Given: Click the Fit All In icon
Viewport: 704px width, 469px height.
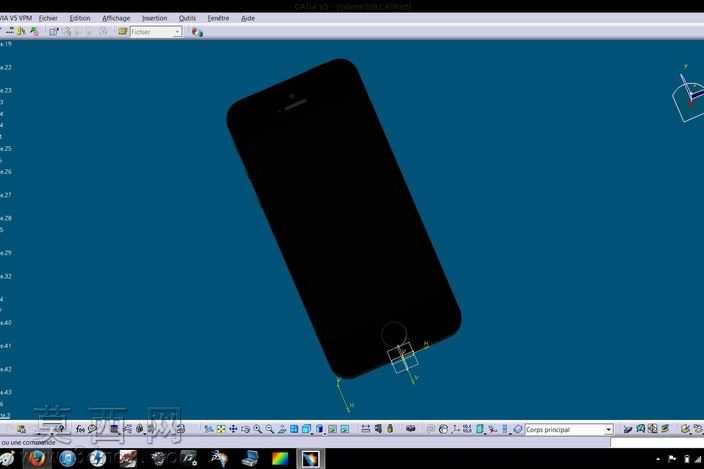Looking at the screenshot, I should [221, 429].
